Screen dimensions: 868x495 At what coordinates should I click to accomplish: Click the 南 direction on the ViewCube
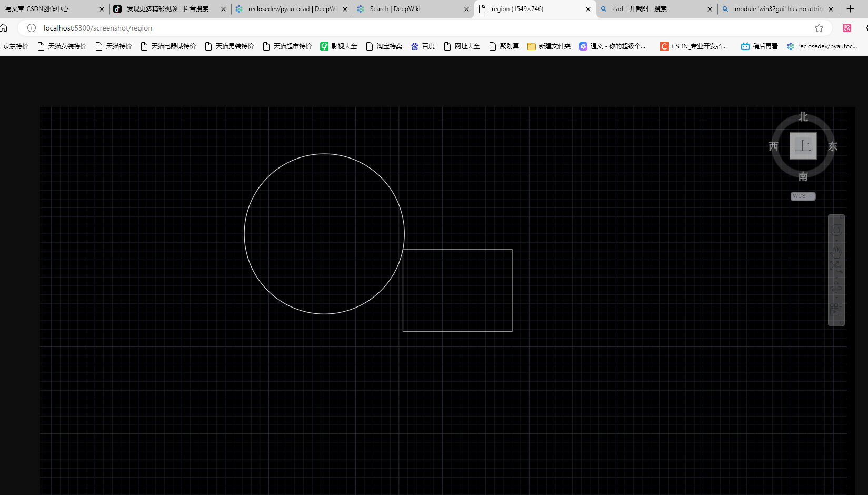click(x=802, y=176)
